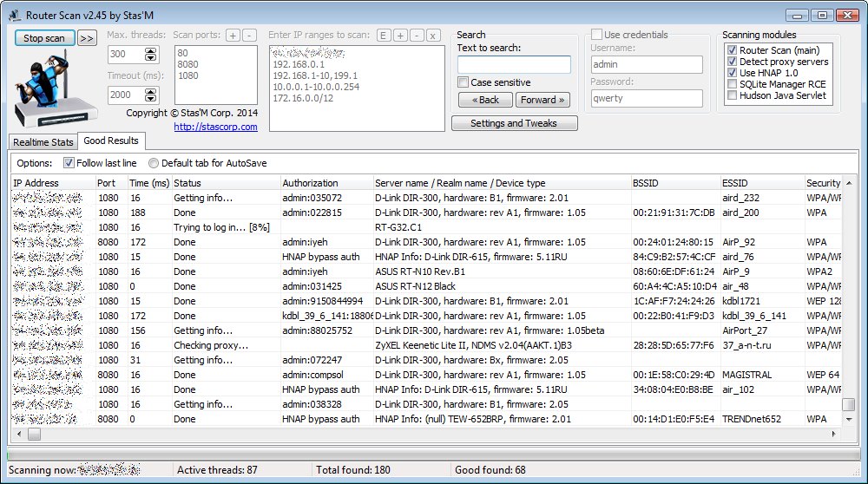The height and width of the screenshot is (484, 868).
Task: Toggle the Use HNAP 1.0 module
Action: click(x=732, y=73)
